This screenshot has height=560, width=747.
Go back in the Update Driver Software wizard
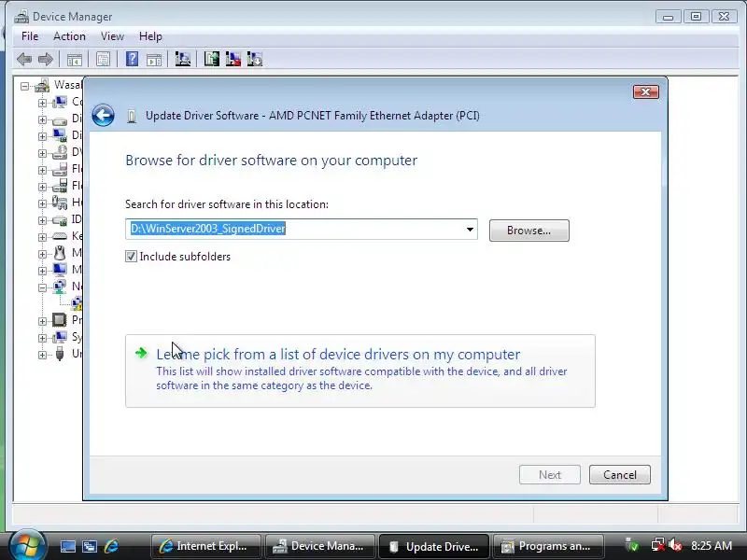(103, 115)
